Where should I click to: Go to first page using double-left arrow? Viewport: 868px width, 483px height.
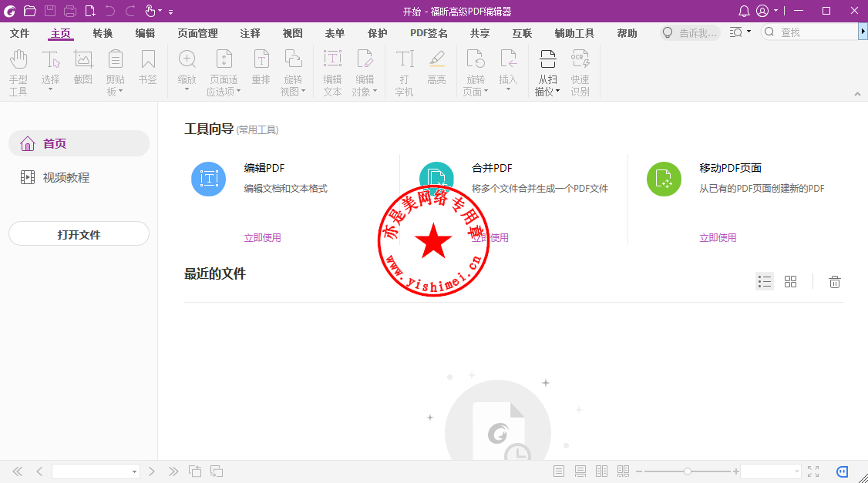(18, 471)
